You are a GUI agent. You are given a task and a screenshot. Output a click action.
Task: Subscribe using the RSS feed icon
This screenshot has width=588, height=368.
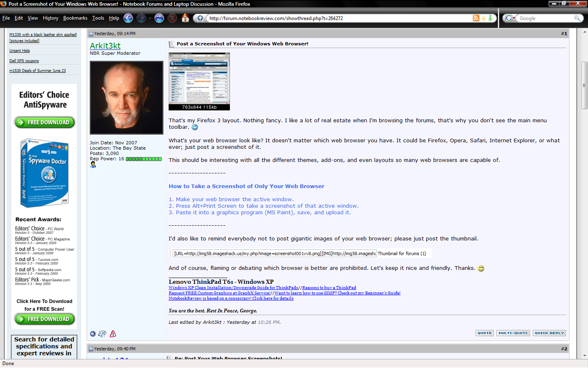tap(476, 18)
